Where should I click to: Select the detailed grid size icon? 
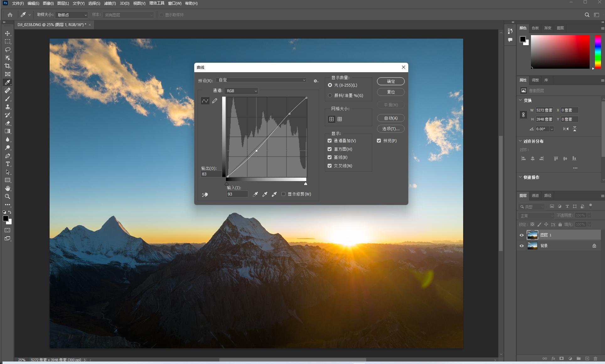point(340,119)
